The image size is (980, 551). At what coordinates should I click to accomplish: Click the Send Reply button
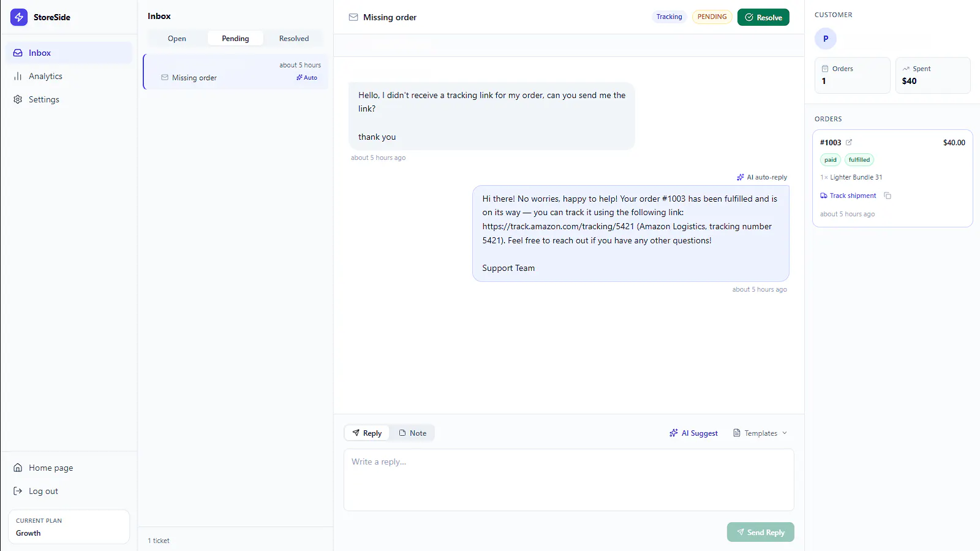(761, 532)
